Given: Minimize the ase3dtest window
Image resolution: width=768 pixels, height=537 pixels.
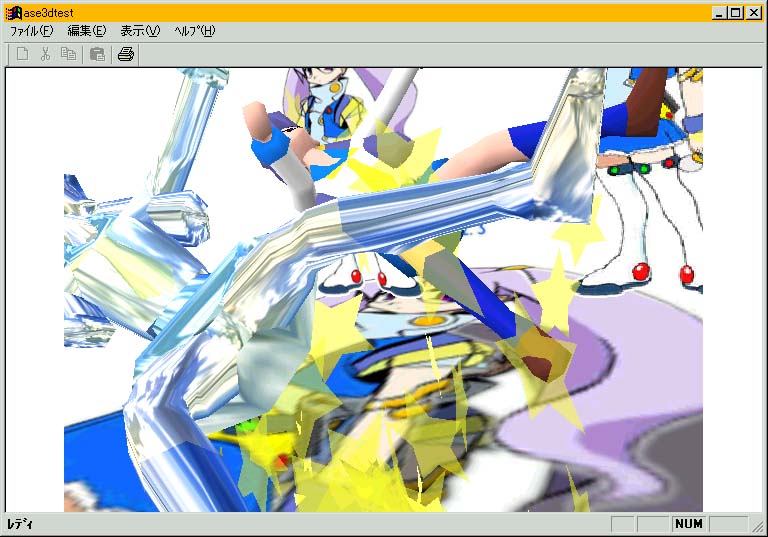Looking at the screenshot, I should click(x=719, y=13).
